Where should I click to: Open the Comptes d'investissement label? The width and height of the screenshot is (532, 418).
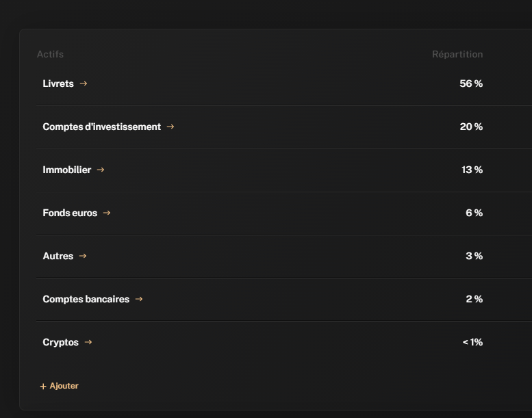pyautogui.click(x=101, y=127)
